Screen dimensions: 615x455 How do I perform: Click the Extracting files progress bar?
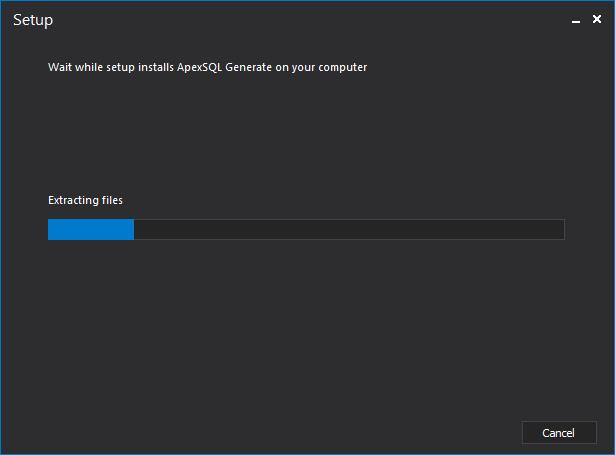coord(306,229)
